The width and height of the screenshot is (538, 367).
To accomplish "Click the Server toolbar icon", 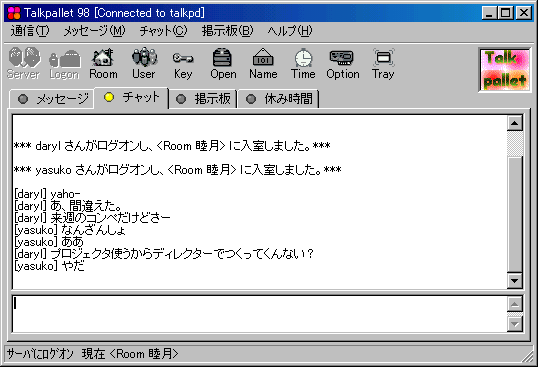I will (x=24, y=63).
